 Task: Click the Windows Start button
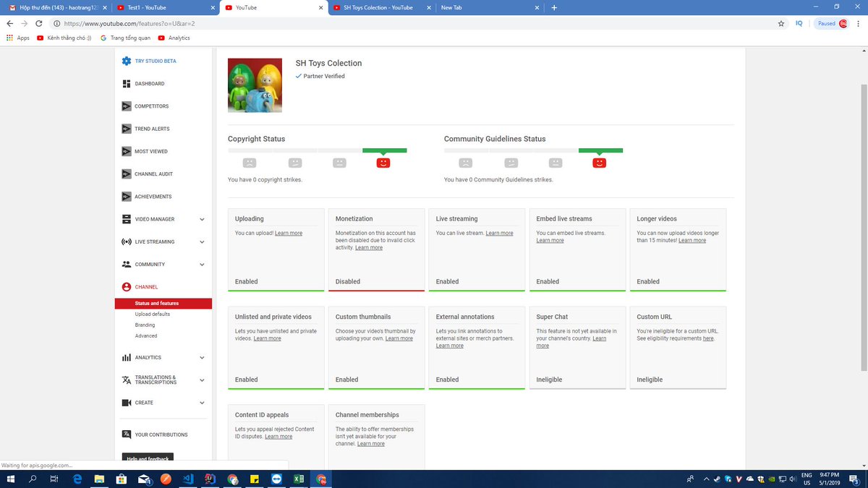click(x=10, y=479)
